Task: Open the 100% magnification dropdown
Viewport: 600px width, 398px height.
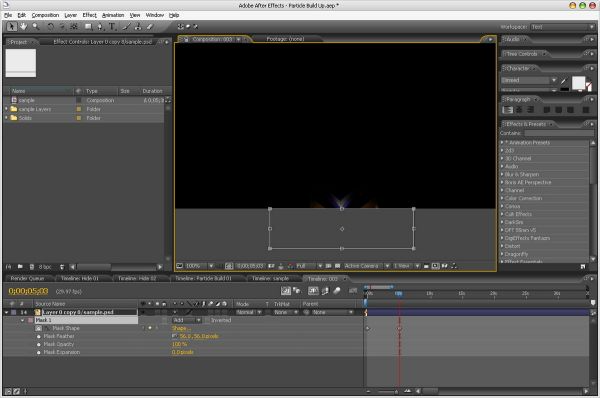Action: [199, 266]
